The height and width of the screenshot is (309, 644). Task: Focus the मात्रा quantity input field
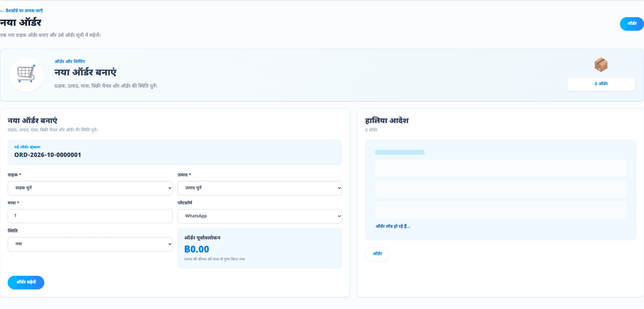(90, 216)
